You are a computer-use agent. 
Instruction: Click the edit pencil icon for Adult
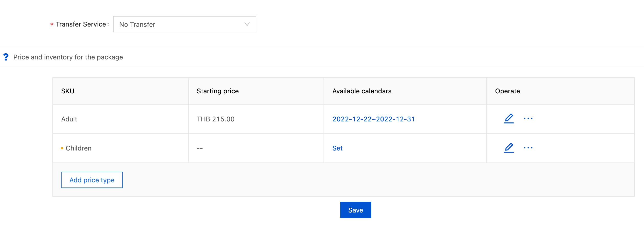pyautogui.click(x=509, y=119)
